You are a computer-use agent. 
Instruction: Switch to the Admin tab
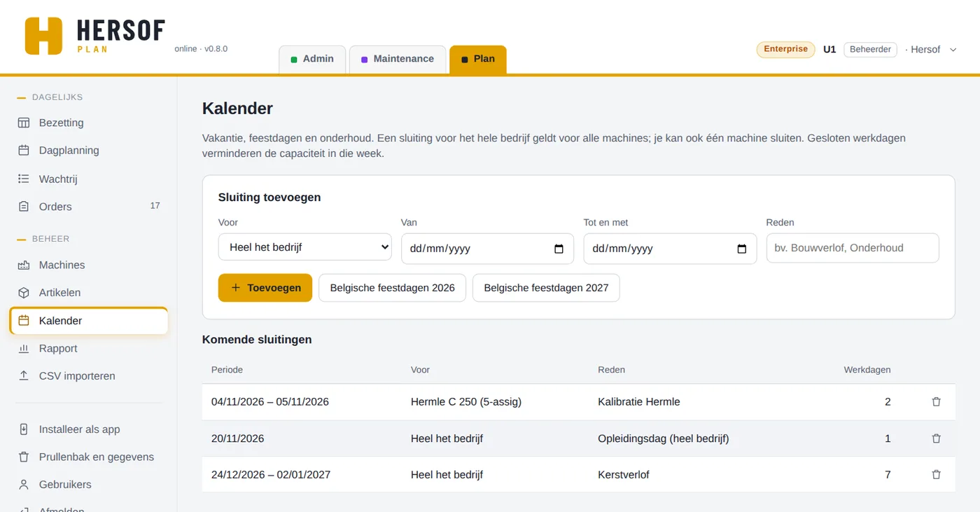click(x=312, y=59)
